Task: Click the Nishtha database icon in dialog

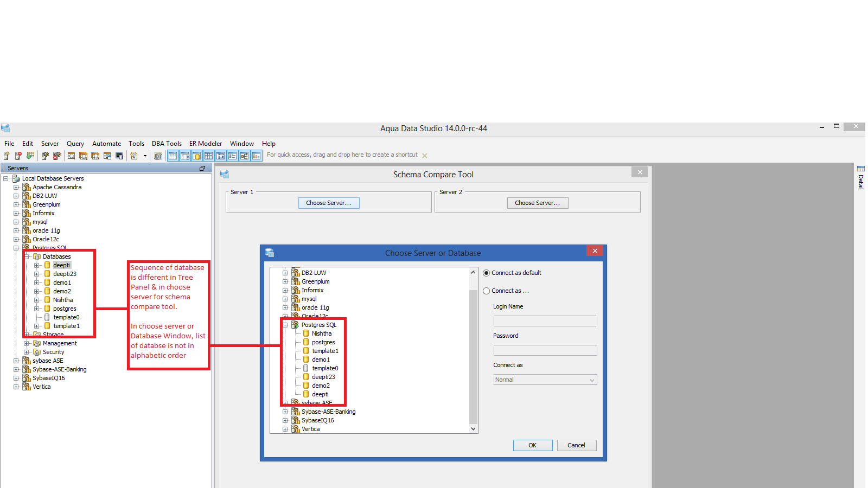Action: pyautogui.click(x=306, y=333)
